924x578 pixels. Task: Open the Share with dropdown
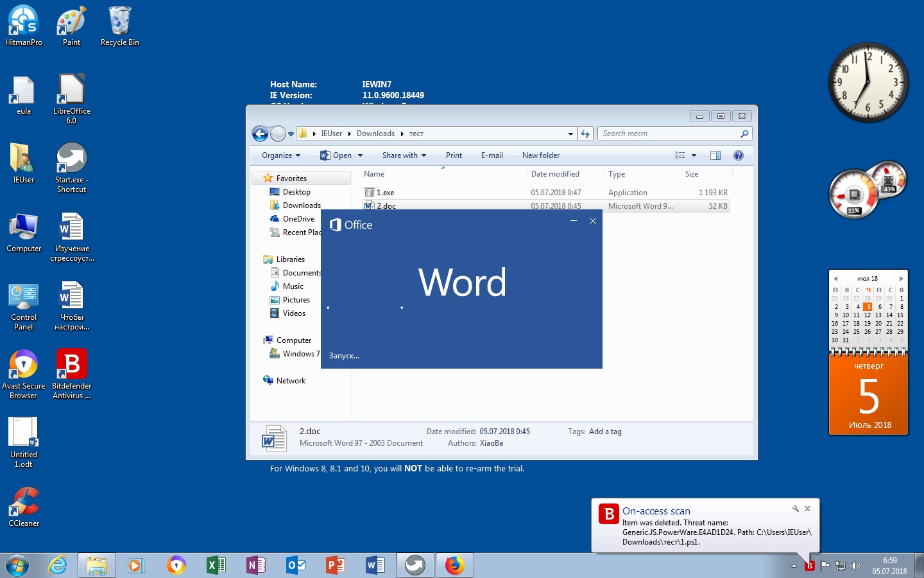pos(404,155)
